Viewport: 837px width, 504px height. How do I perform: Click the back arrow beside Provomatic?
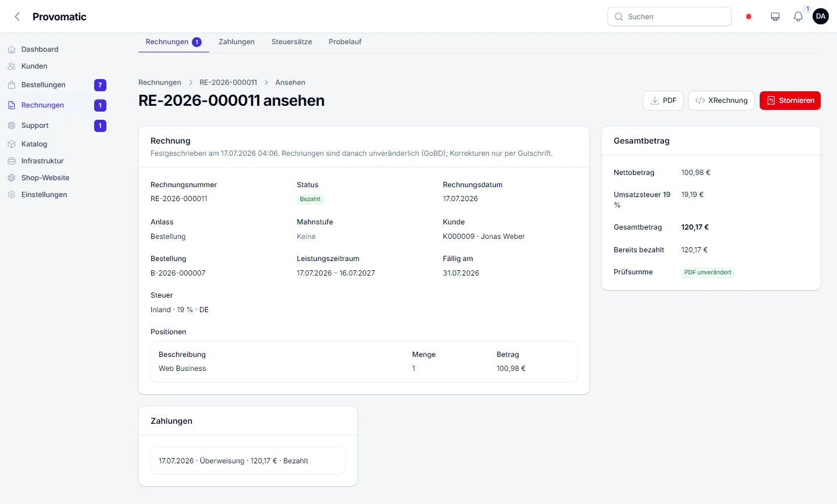(x=17, y=17)
